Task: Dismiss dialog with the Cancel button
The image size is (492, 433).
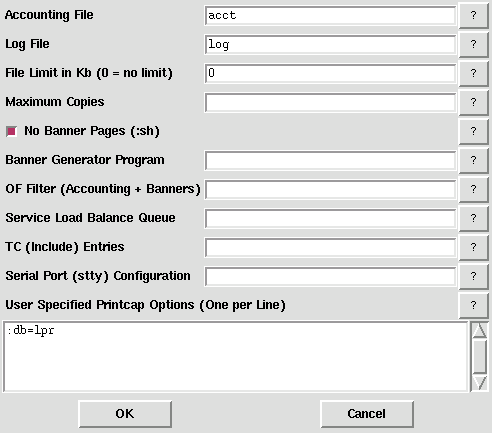Action: coord(367,414)
